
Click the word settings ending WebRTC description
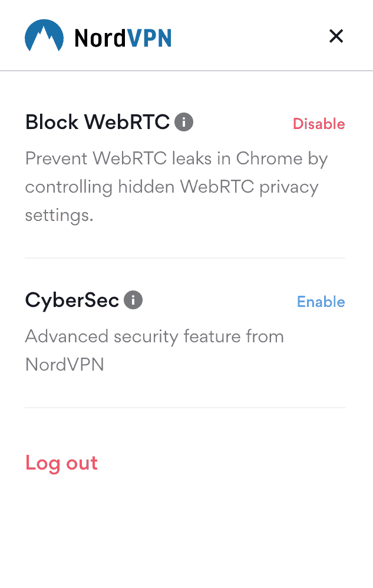coord(60,215)
